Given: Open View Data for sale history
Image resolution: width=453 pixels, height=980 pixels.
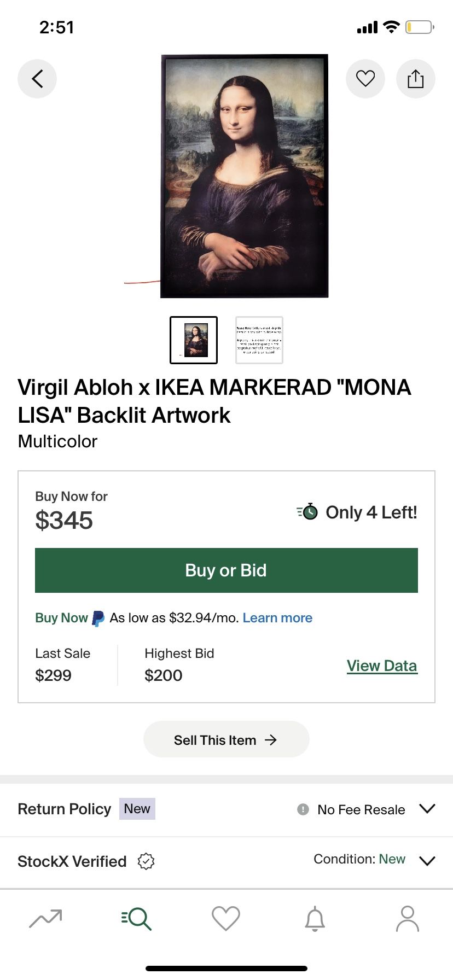Looking at the screenshot, I should (x=381, y=666).
